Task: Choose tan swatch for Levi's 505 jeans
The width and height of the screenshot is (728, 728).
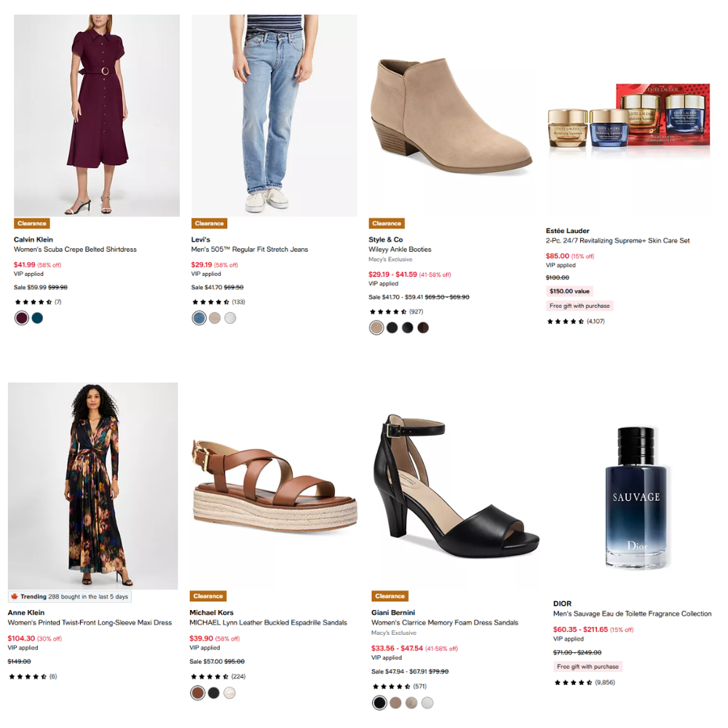Action: click(215, 318)
